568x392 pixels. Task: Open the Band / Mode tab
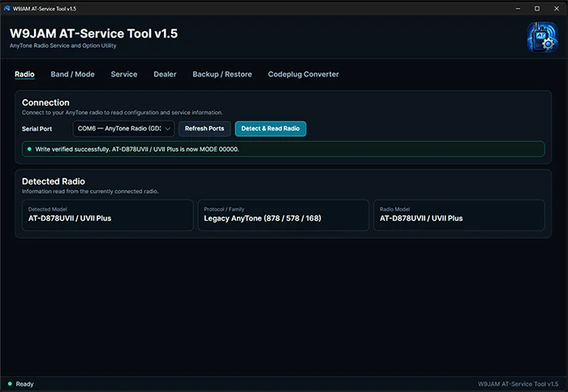72,75
